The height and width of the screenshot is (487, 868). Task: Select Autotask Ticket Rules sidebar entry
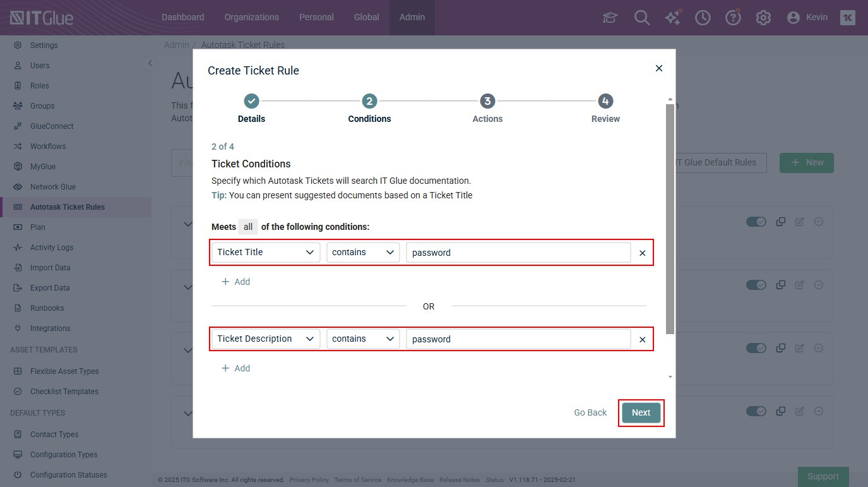click(x=76, y=207)
